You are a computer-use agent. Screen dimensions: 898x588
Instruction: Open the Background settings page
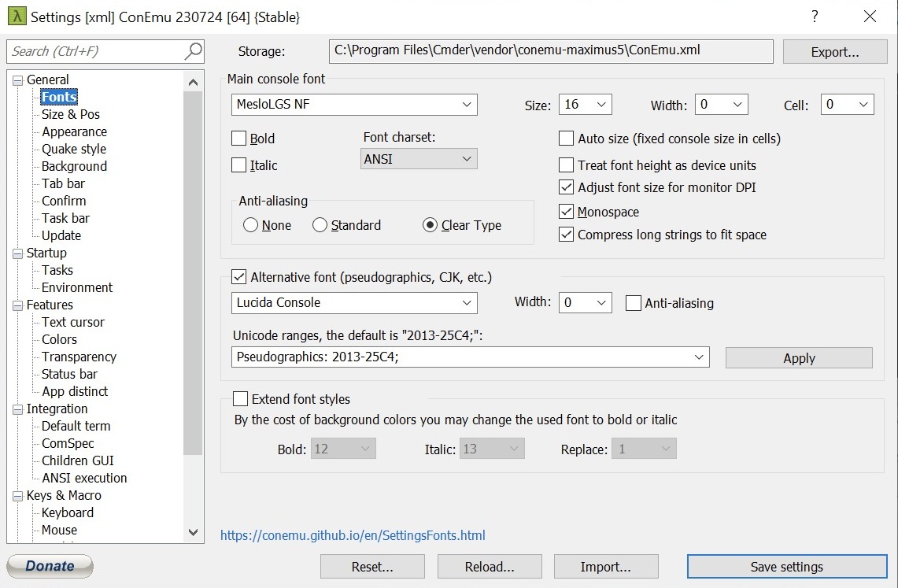[x=75, y=167]
